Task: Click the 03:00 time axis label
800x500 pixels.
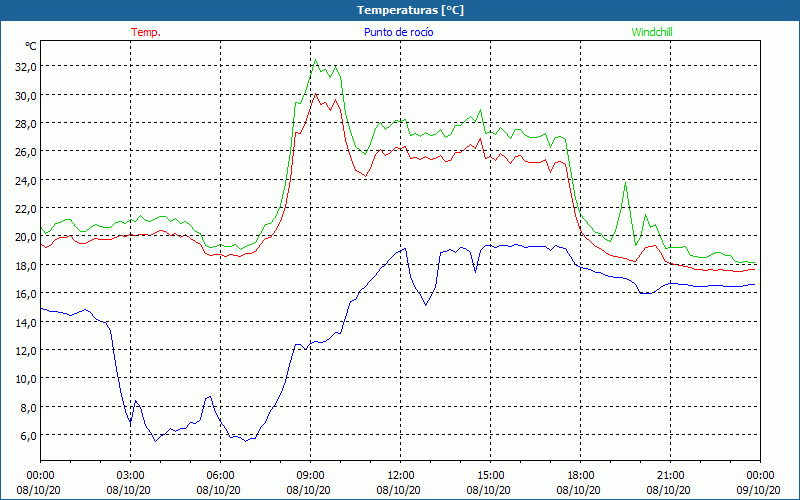Action: [130, 476]
